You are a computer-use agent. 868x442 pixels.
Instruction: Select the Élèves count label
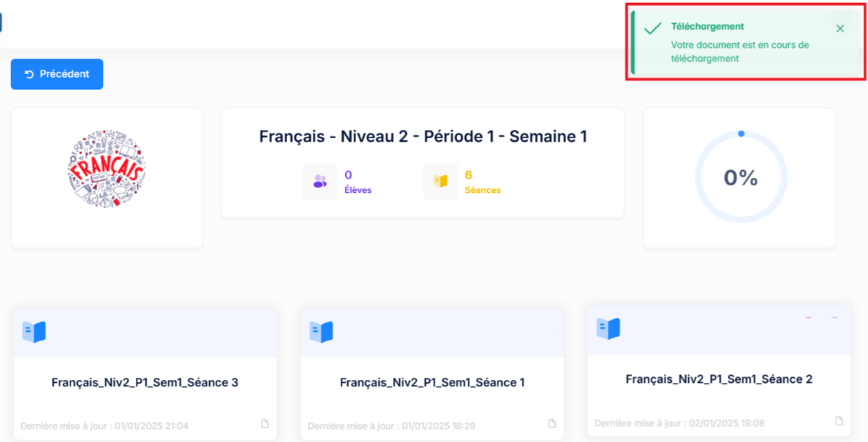[358, 190]
